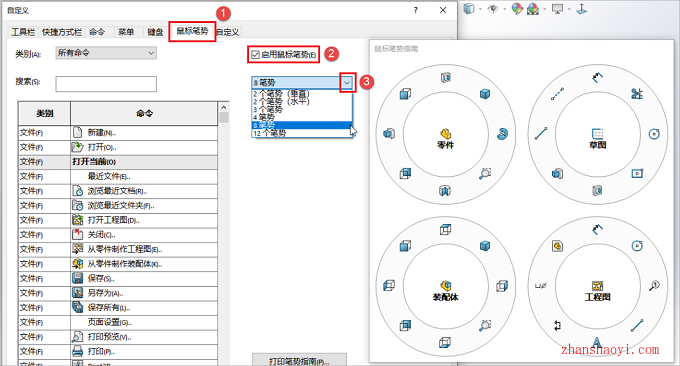Click the 从零件制作装配体 icon in the list
The height and width of the screenshot is (366, 680).
pyautogui.click(x=78, y=264)
